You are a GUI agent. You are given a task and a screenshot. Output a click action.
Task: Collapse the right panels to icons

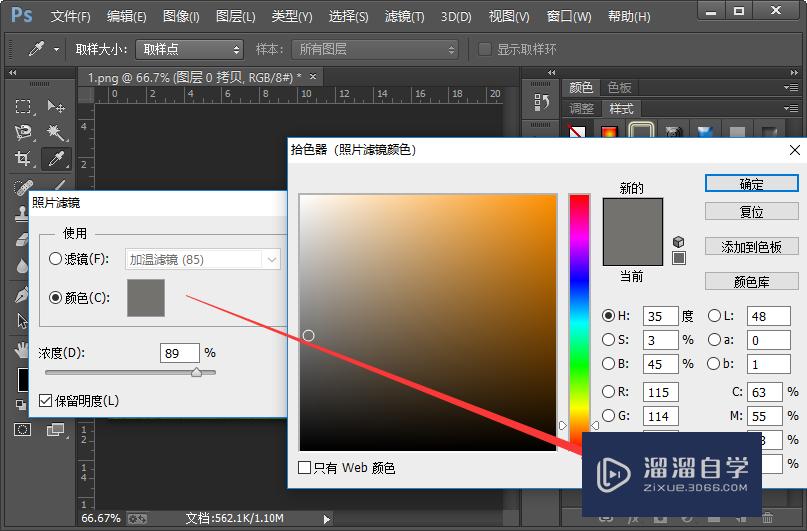[x=794, y=73]
